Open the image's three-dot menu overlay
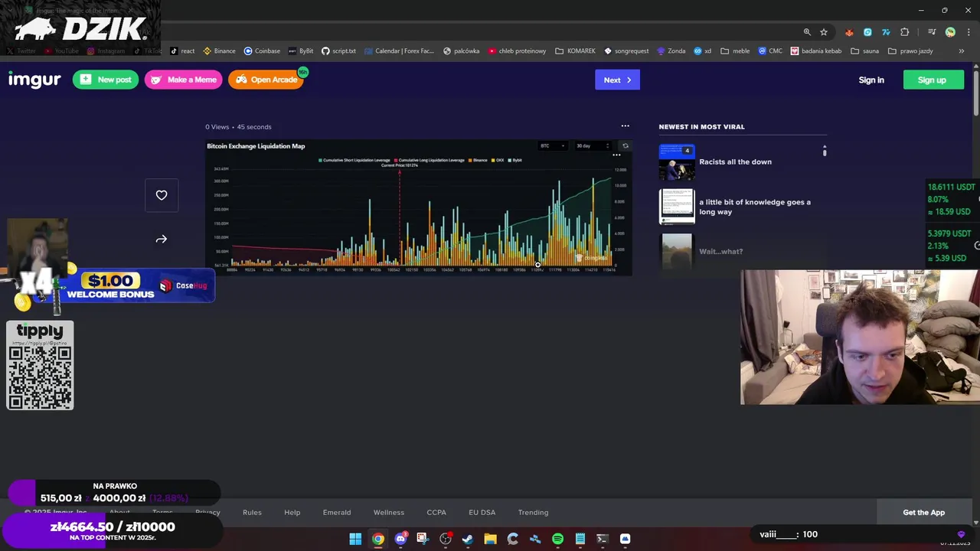This screenshot has height=551, width=980. click(x=616, y=155)
